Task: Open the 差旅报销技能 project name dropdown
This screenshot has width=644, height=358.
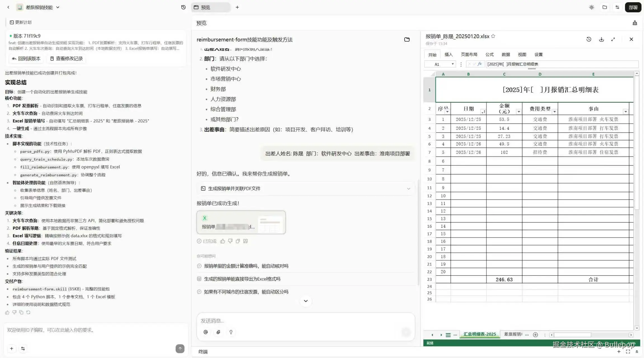Action: 58,7
